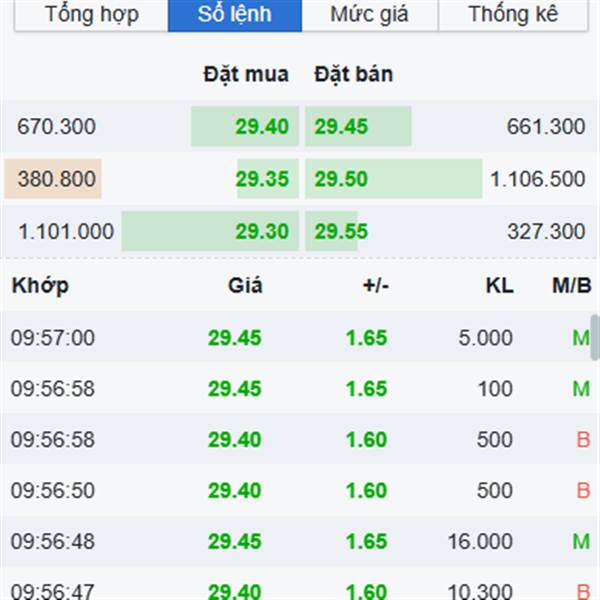Viewport: 600px width, 600px height.
Task: Click the Đặt mua header
Action: [x=246, y=74]
